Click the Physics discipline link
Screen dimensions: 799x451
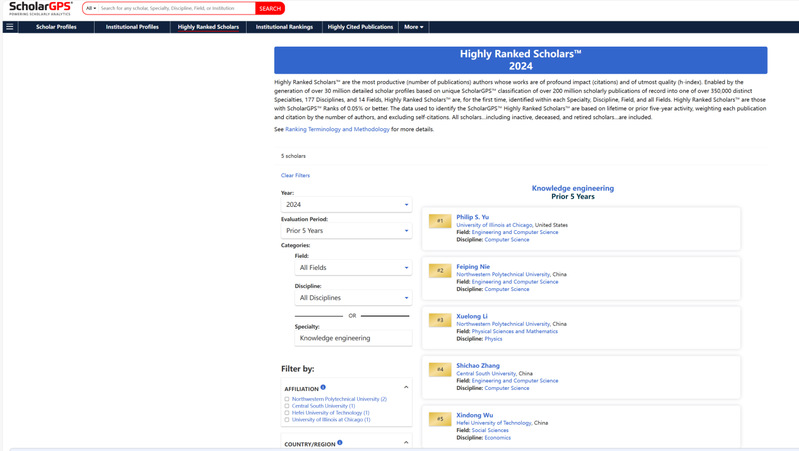tap(493, 339)
